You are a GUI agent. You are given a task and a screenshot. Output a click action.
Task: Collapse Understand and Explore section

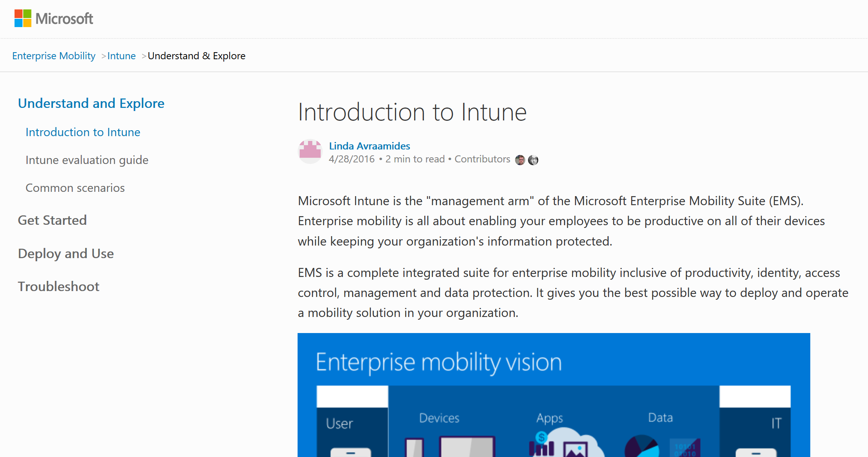pos(91,103)
